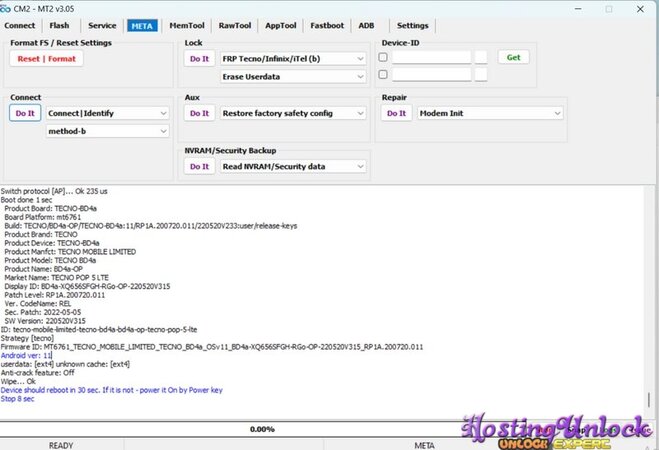The width and height of the screenshot is (659, 450).
Task: Enable the first Device-ID checkbox
Action: pyautogui.click(x=385, y=58)
